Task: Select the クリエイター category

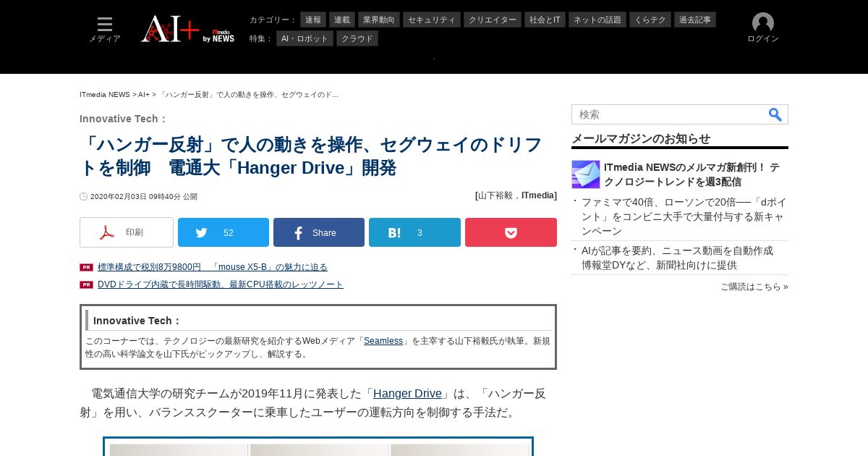Action: click(493, 20)
